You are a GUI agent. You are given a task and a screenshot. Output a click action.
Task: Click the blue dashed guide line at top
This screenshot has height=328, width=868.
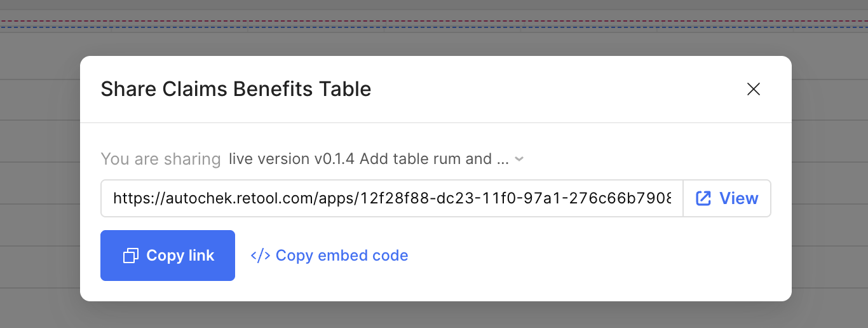pyautogui.click(x=38, y=27)
